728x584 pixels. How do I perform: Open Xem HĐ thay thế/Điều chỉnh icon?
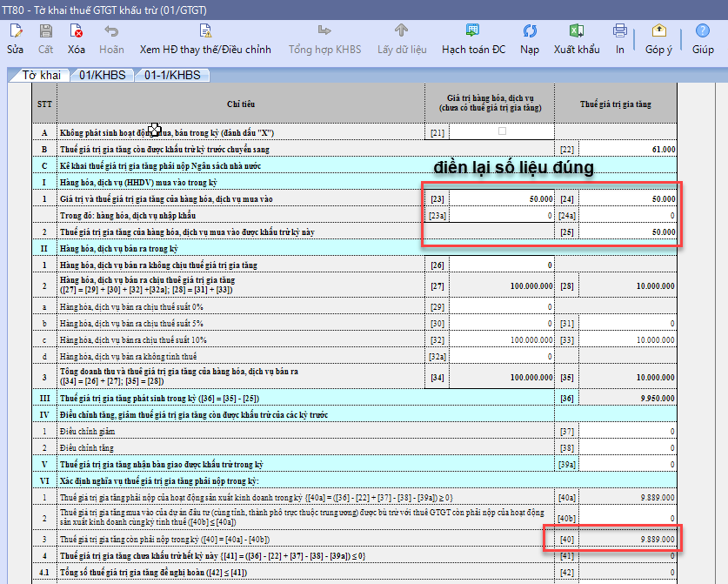point(205,31)
